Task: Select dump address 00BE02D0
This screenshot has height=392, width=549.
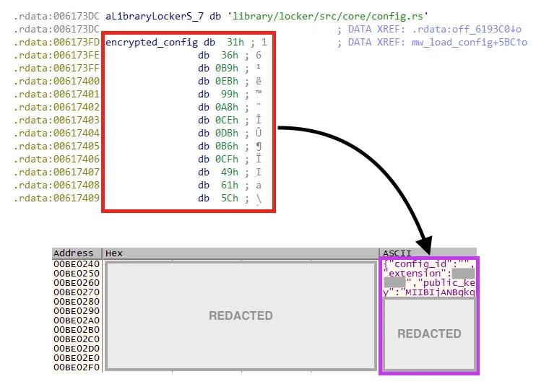Action: tap(77, 349)
